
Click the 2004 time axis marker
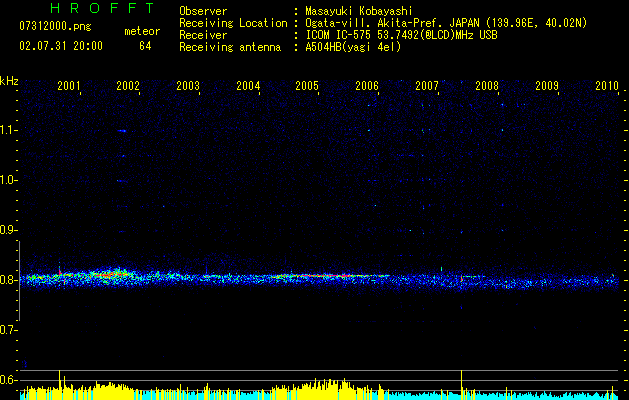pyautogui.click(x=248, y=86)
